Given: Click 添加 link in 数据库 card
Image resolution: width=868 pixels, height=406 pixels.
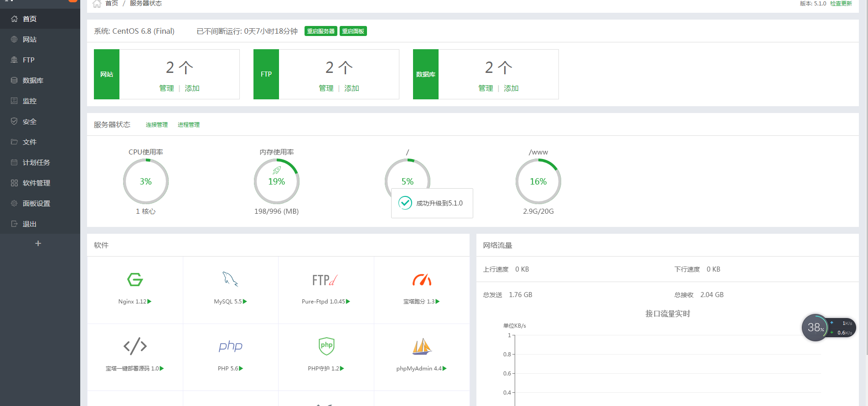Looking at the screenshot, I should tap(511, 88).
